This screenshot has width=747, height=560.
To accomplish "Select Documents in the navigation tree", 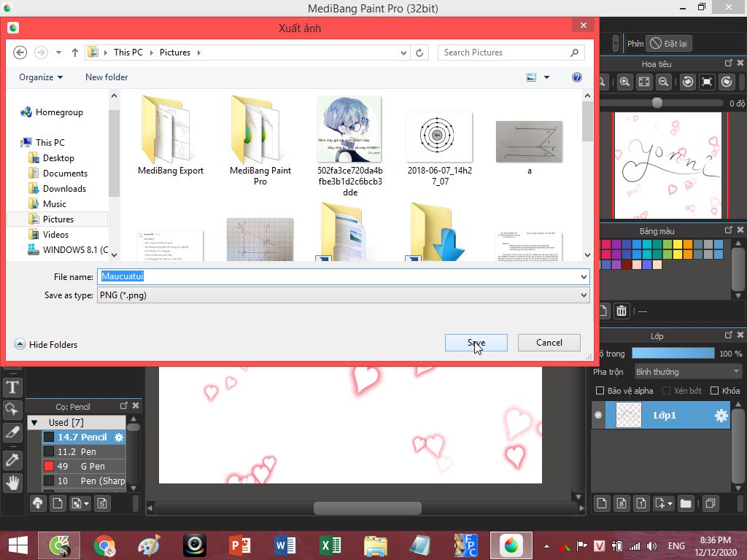I will pos(65,174).
